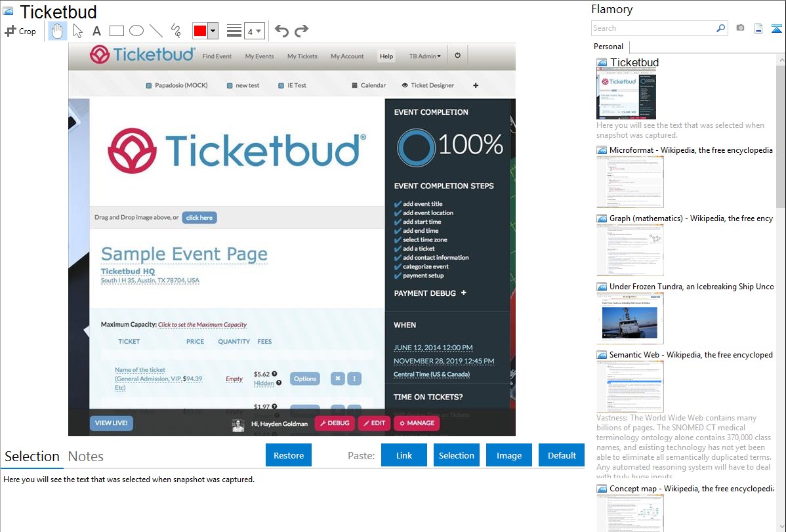Screen dimensions: 786x532
Task: Open My Account in Ticketbud nav
Action: click(347, 56)
